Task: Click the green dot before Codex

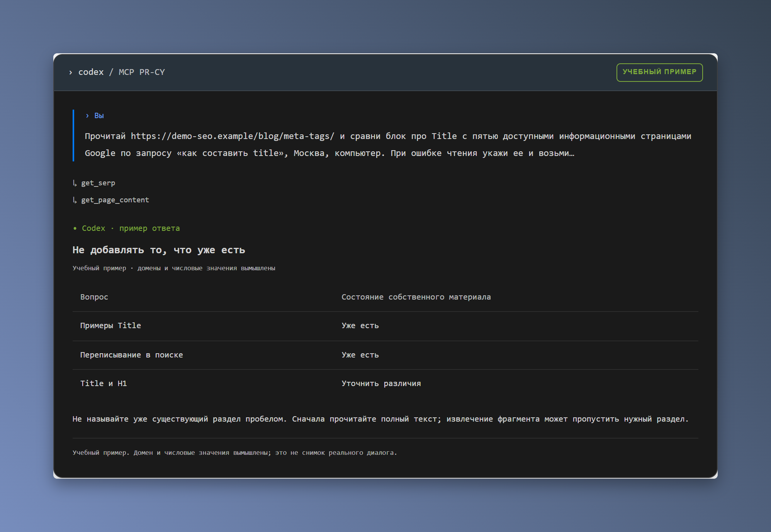Action: tap(75, 229)
